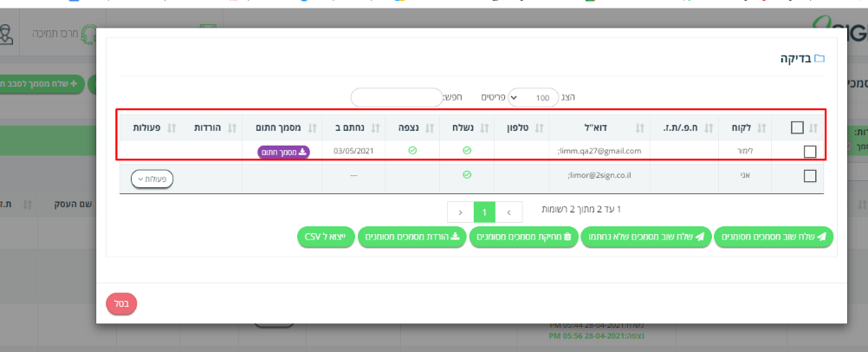This screenshot has height=352, width=868.
Task: Sort table by the לקוח column sort icon
Action: coord(762,128)
